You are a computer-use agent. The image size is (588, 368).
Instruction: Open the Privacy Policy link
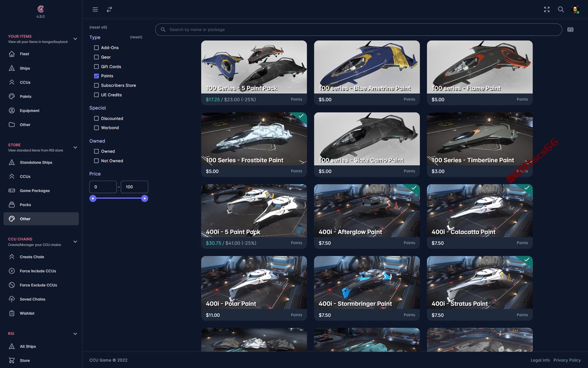click(x=567, y=360)
